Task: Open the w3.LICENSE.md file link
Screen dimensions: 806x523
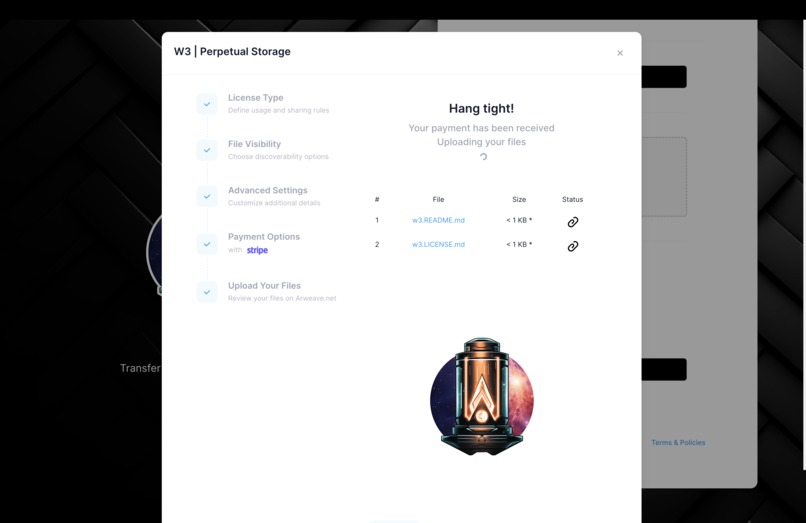Action: tap(438, 244)
